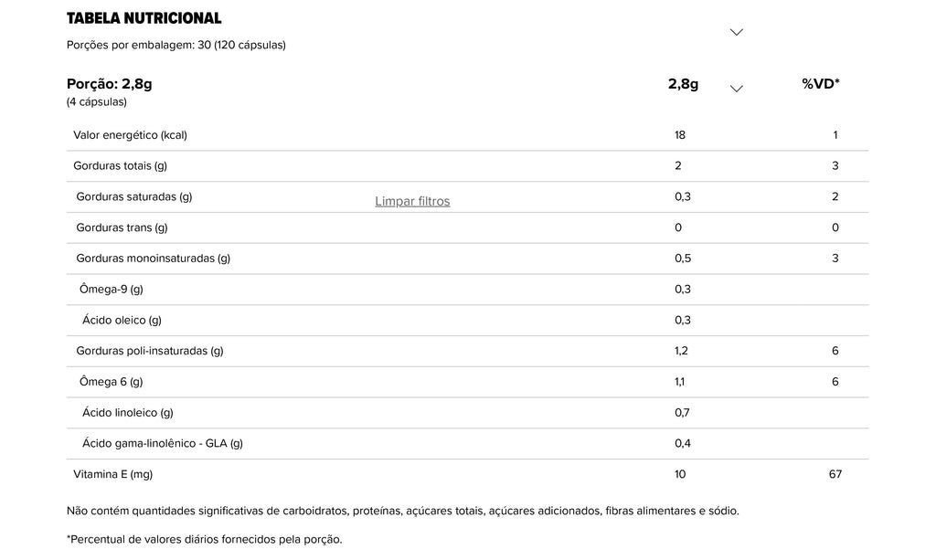Click the Vitamina E (mg) row label
This screenshot has width=936, height=560.
coord(112,475)
